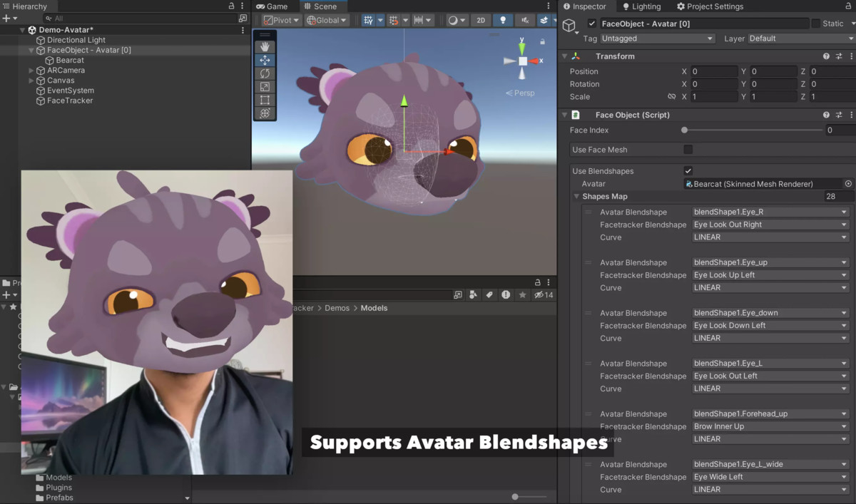Select the Scale tool

[x=265, y=87]
